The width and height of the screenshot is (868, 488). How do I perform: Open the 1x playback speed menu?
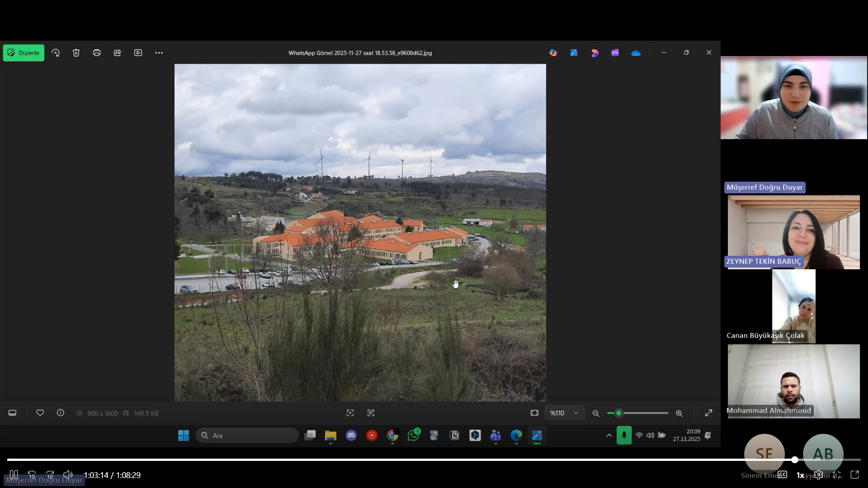[800, 475]
